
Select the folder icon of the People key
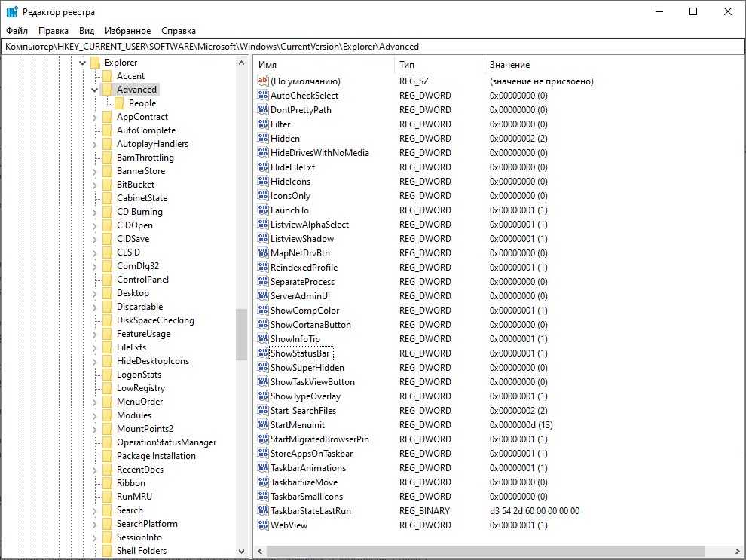(x=119, y=103)
